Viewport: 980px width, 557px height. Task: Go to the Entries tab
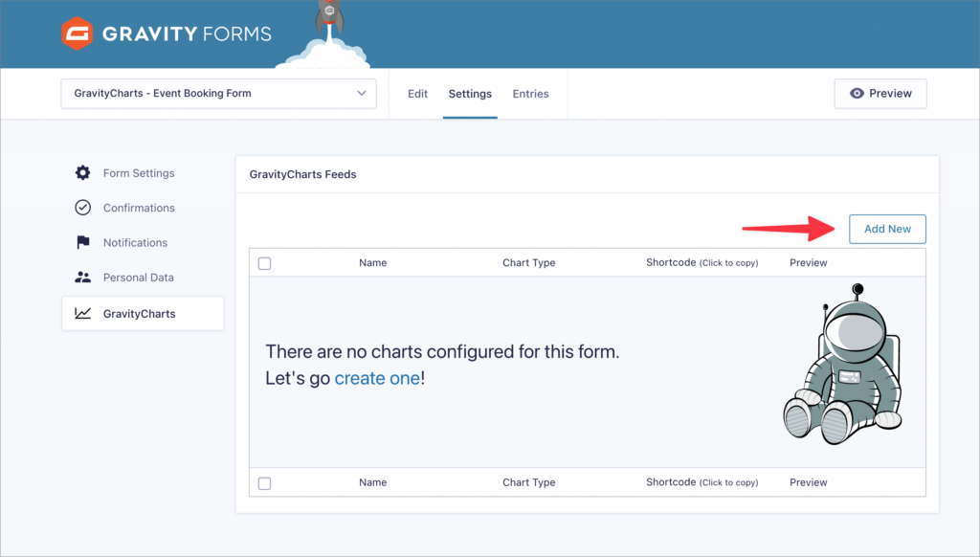(530, 94)
